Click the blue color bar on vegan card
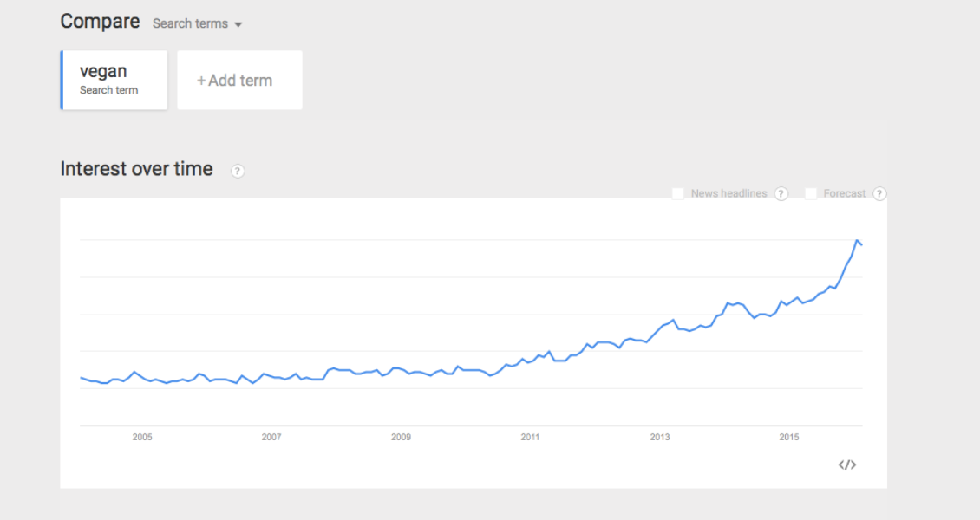The image size is (980, 520). click(62, 80)
